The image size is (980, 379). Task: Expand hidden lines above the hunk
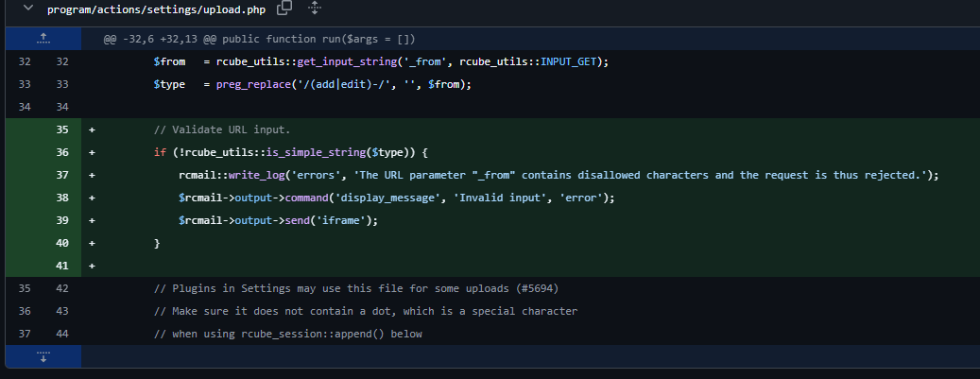tap(43, 39)
